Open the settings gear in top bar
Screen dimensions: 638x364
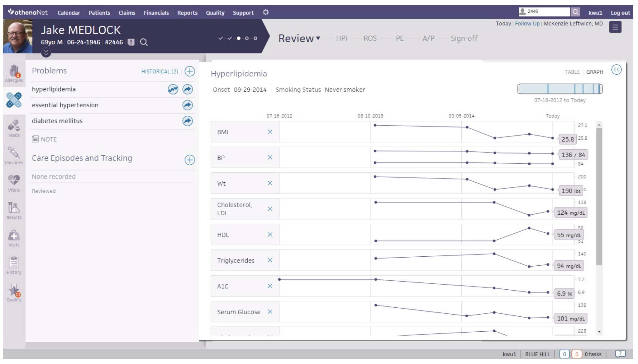(265, 12)
